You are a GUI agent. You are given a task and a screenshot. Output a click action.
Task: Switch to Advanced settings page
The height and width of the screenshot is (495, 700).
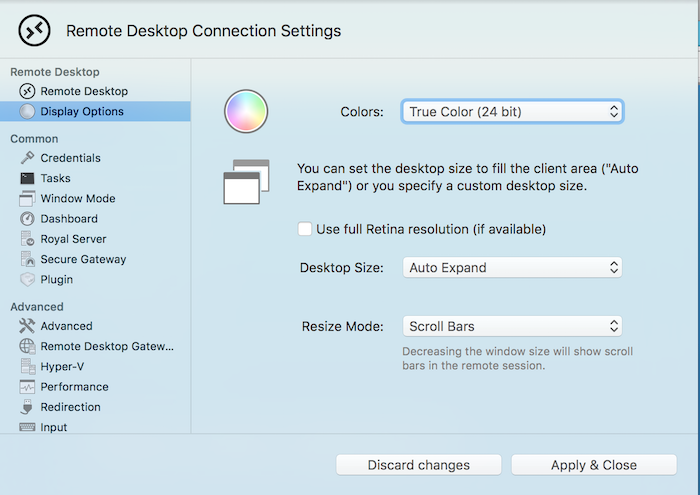(x=66, y=326)
